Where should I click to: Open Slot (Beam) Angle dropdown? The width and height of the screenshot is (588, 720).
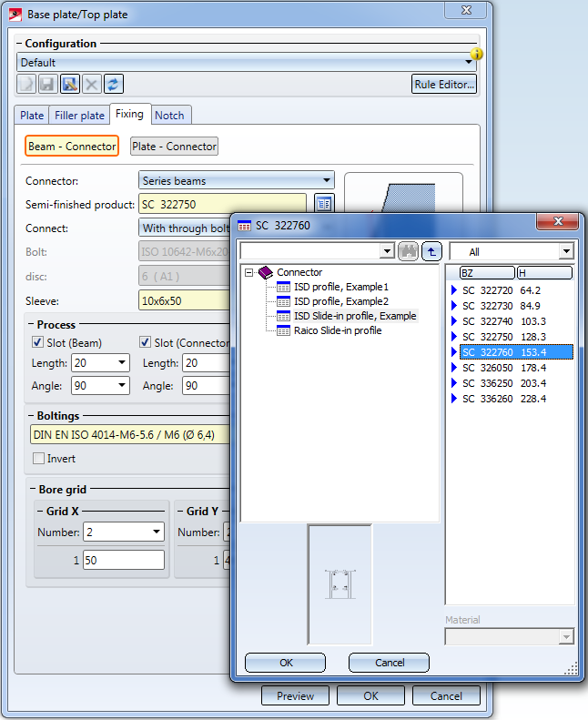(122, 385)
